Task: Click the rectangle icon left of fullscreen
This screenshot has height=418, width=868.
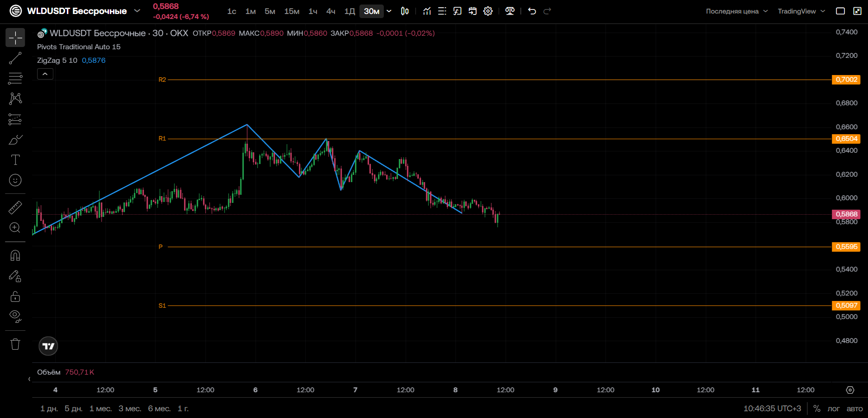Action: [x=840, y=11]
